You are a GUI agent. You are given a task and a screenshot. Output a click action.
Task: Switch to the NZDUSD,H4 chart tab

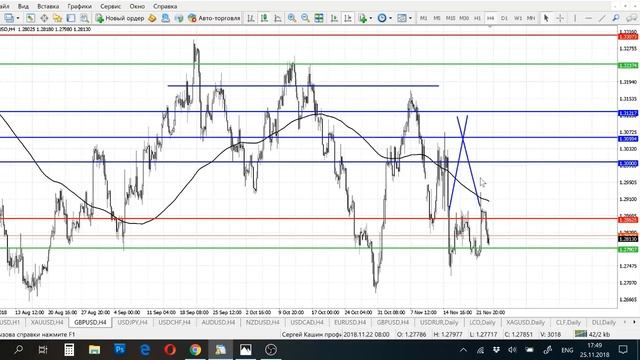[x=262, y=322]
